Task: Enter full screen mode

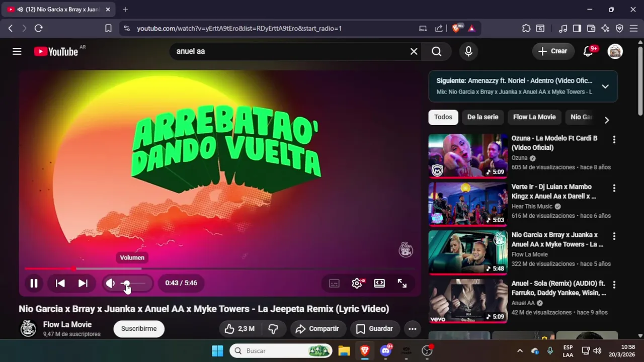Action: (x=402, y=284)
